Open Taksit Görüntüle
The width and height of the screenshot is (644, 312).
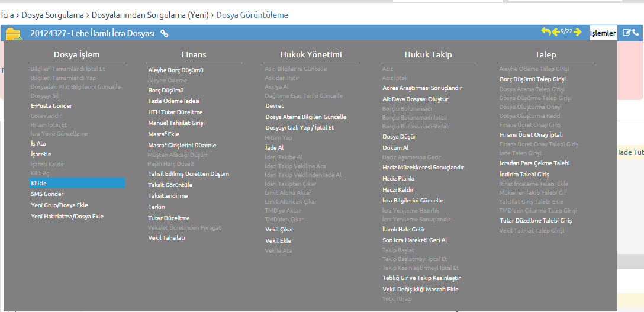[170, 185]
